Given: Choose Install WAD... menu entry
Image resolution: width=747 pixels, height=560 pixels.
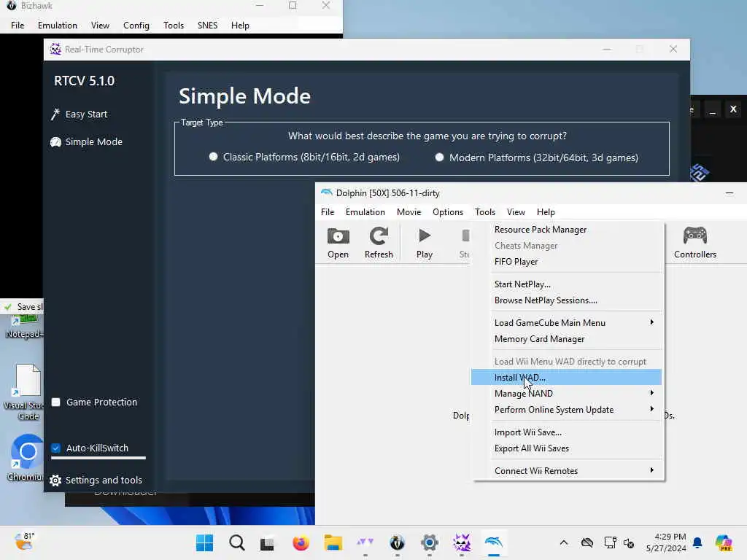Looking at the screenshot, I should coord(567,377).
